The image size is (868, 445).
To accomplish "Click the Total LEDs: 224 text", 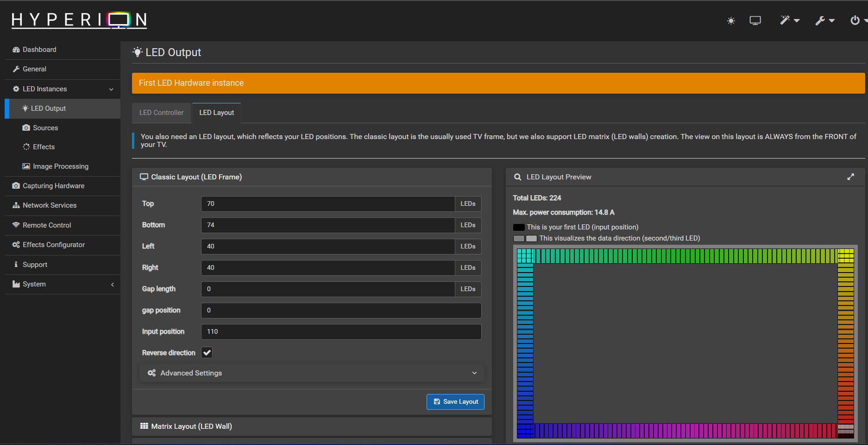I will point(537,198).
